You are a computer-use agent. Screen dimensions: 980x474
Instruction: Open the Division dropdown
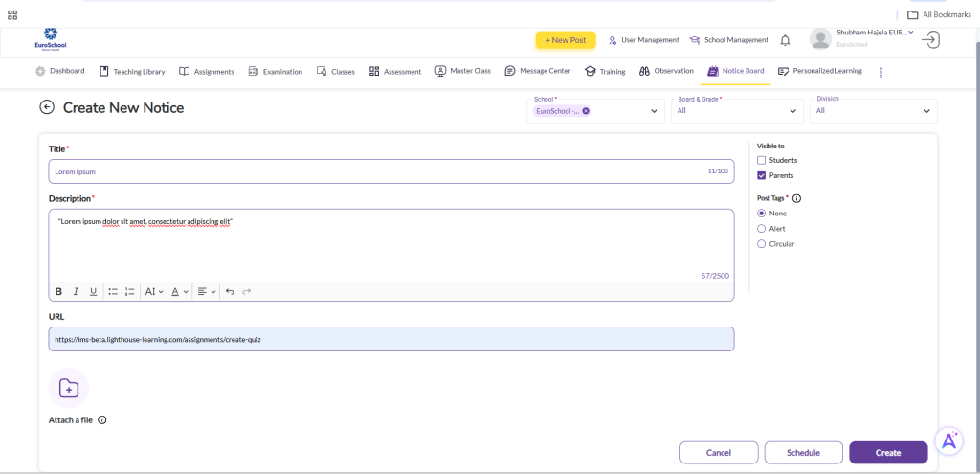(x=873, y=111)
